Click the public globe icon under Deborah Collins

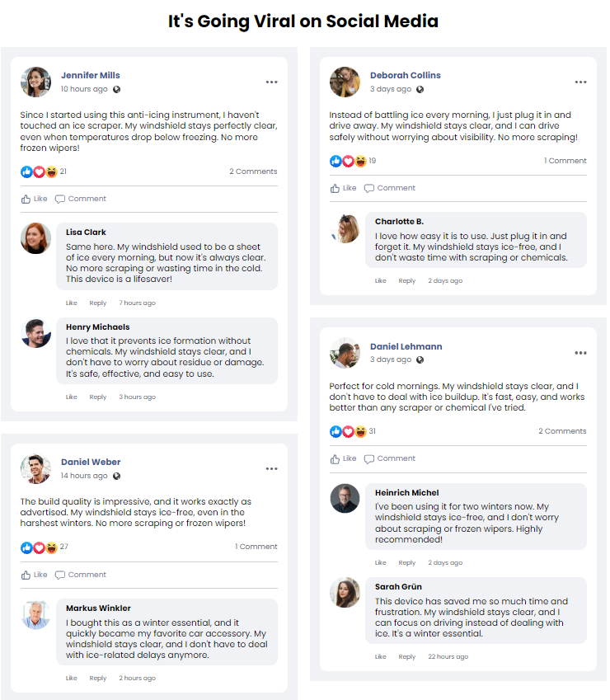click(x=420, y=89)
